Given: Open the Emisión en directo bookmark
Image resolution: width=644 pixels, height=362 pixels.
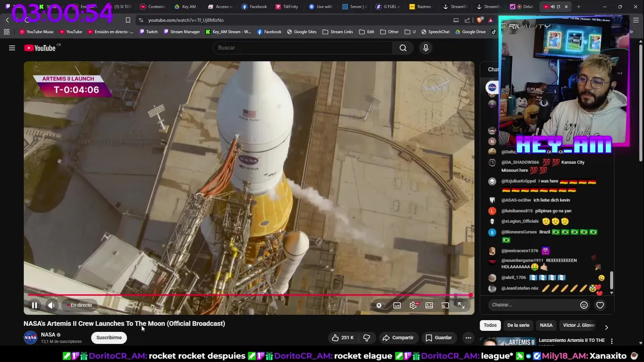Looking at the screenshot, I should (x=111, y=32).
